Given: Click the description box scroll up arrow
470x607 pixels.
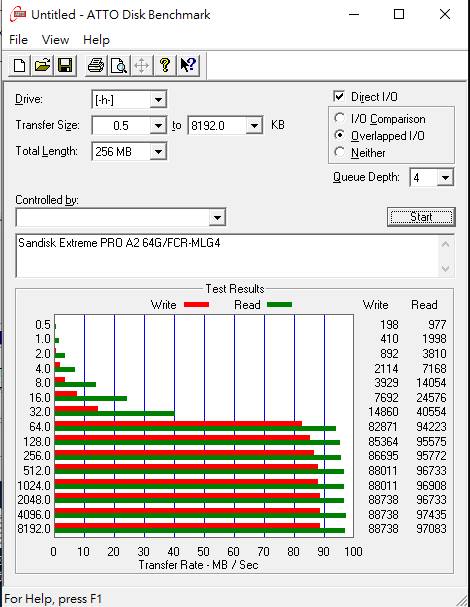Looking at the screenshot, I should pyautogui.click(x=446, y=244).
